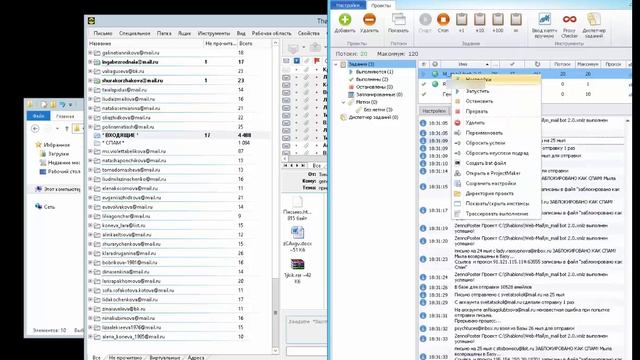
Task: Click the Показать threads icon in ribbon
Action: [398, 23]
